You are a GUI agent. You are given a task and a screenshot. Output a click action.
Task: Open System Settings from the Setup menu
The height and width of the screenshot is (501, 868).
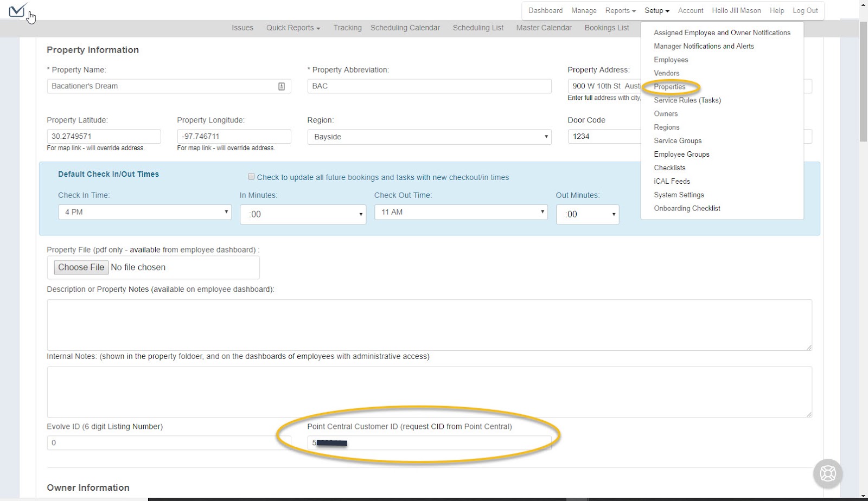point(679,195)
